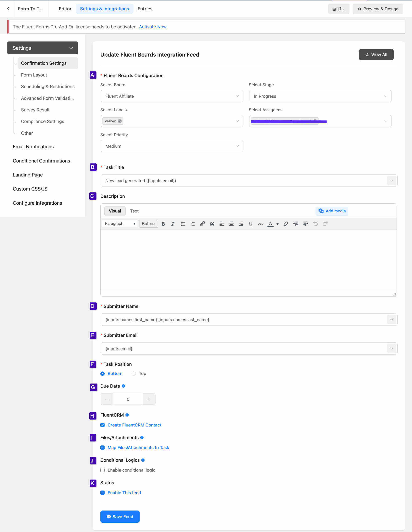Undo the last change in the editor
This screenshot has width=412, height=532.
(x=315, y=224)
